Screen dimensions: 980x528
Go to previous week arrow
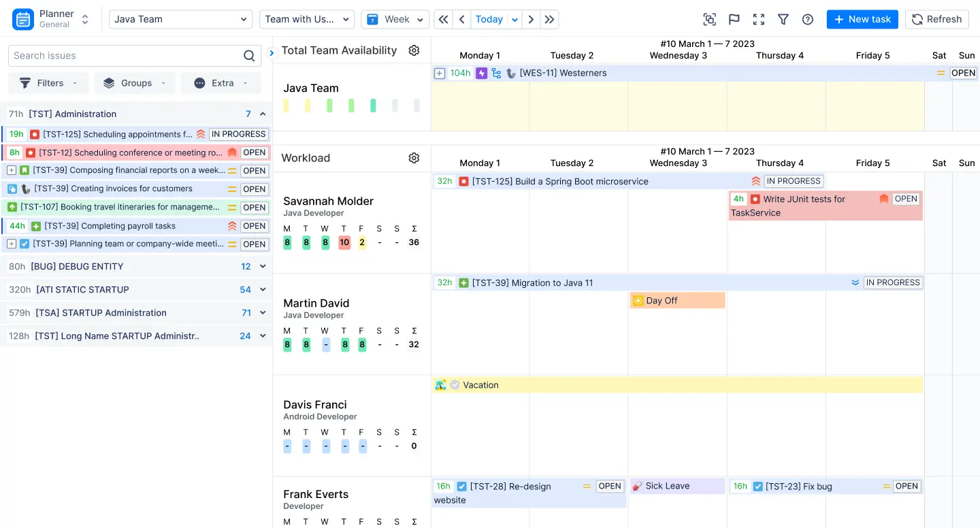pos(461,19)
